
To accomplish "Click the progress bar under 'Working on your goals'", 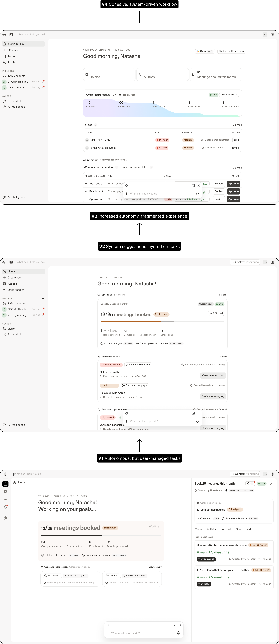I will coord(101,535).
